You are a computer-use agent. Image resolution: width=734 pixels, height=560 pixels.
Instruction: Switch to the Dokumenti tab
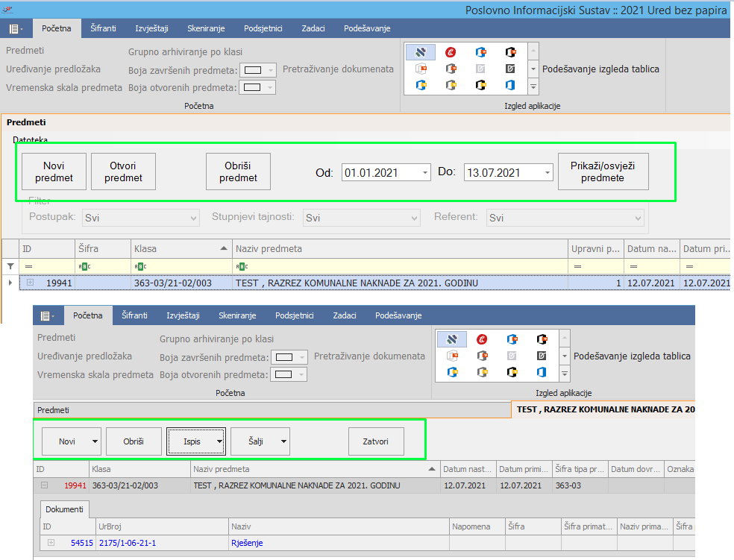pyautogui.click(x=64, y=509)
